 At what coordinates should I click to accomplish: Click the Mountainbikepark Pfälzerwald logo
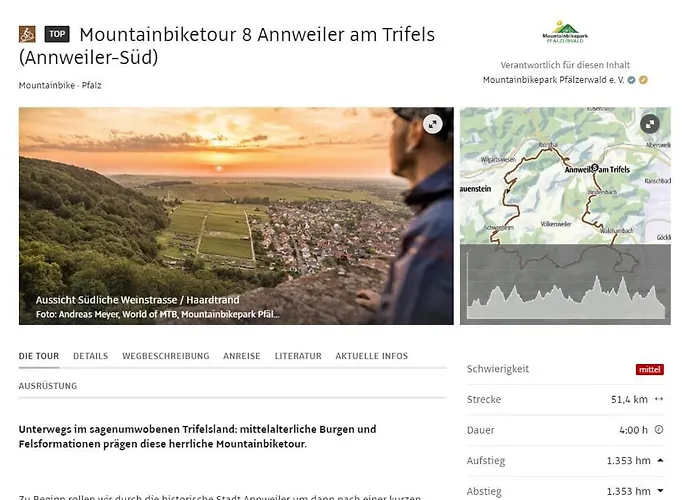(565, 32)
